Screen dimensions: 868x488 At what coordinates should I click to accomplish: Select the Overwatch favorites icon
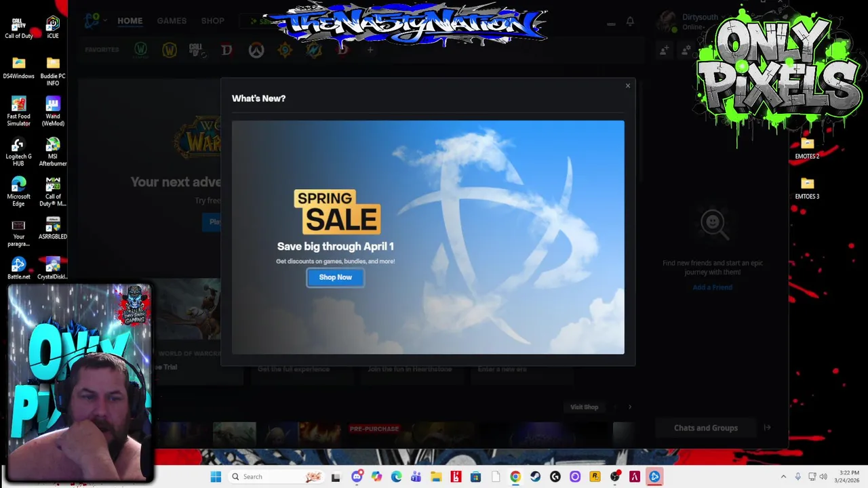click(256, 49)
